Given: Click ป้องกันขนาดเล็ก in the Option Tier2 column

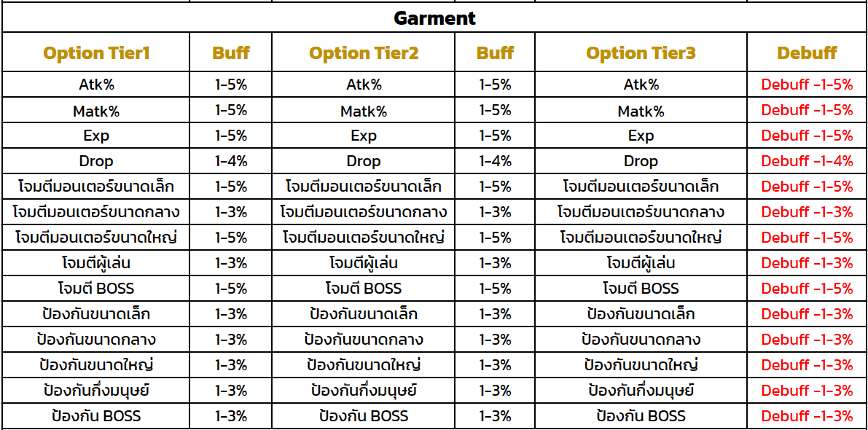Looking at the screenshot, I should click(364, 314).
